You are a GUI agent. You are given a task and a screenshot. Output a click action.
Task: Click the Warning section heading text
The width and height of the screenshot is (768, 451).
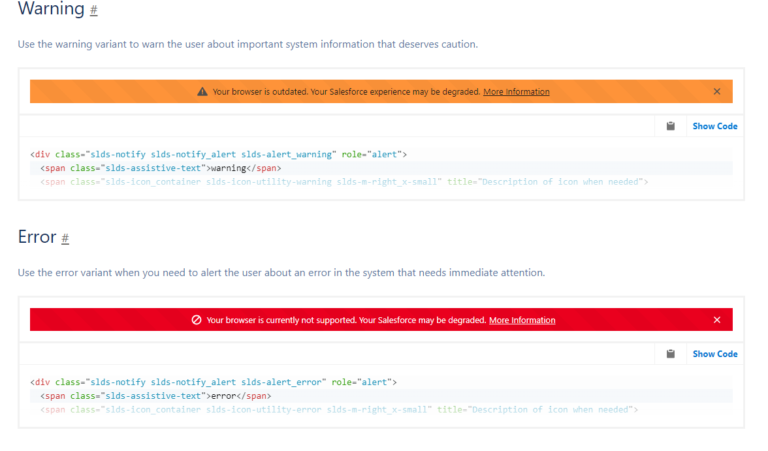[49, 10]
